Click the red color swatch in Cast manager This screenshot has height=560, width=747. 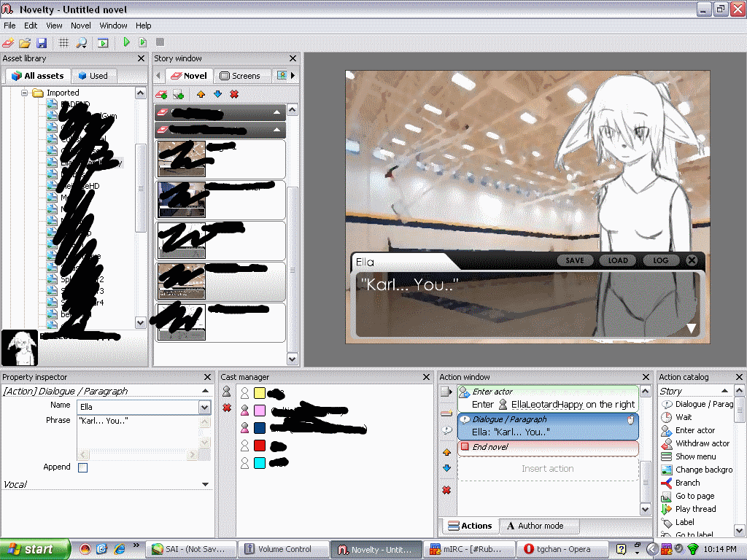click(260, 446)
